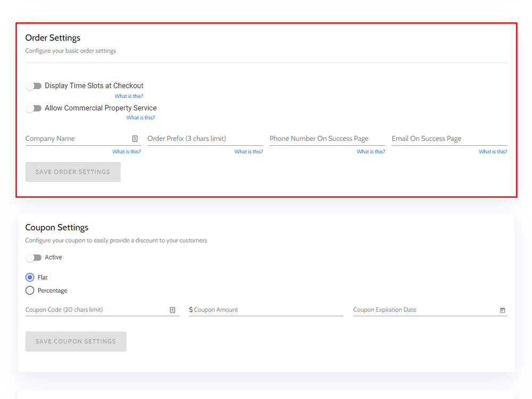Image resolution: width=532 pixels, height=399 pixels.
Task: Click the Order Settings heading
Action: (x=53, y=38)
